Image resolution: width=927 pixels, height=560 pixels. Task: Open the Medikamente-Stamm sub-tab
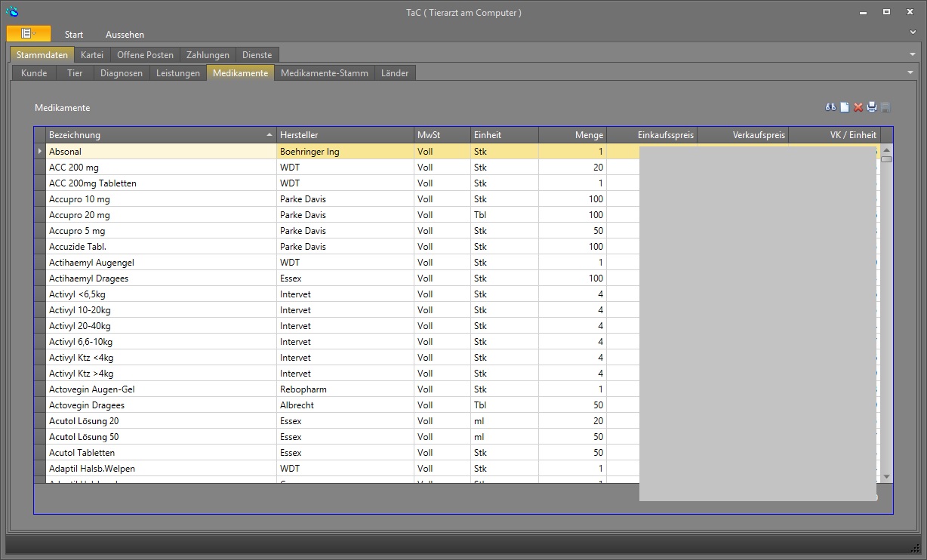click(x=325, y=73)
